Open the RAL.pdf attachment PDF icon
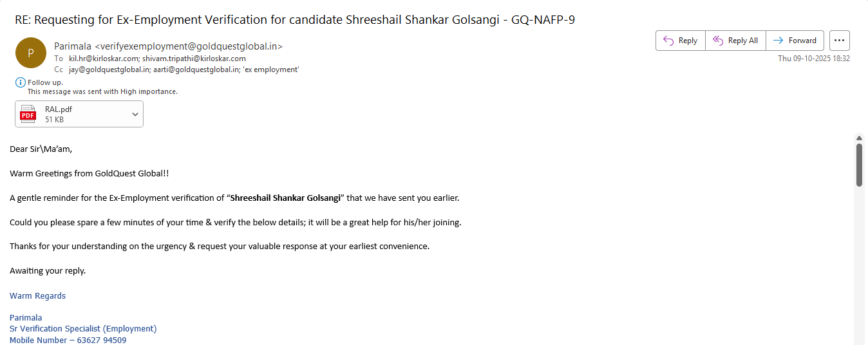The height and width of the screenshot is (345, 868). tap(28, 114)
